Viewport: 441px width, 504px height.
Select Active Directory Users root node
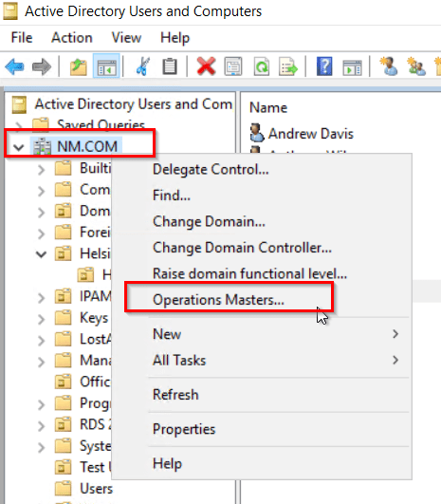[x=134, y=104]
